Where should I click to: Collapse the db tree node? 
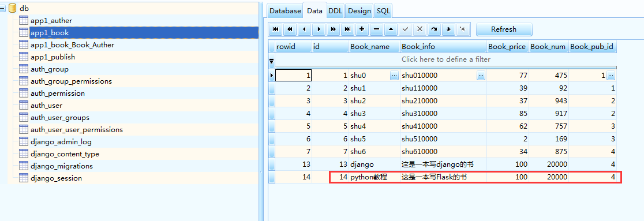(2, 8)
